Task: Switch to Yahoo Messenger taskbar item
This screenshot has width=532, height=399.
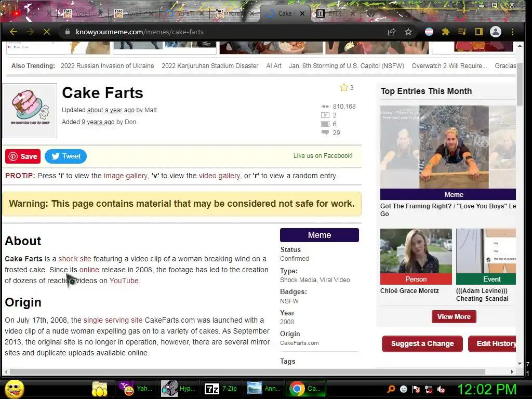Action: [136, 389]
